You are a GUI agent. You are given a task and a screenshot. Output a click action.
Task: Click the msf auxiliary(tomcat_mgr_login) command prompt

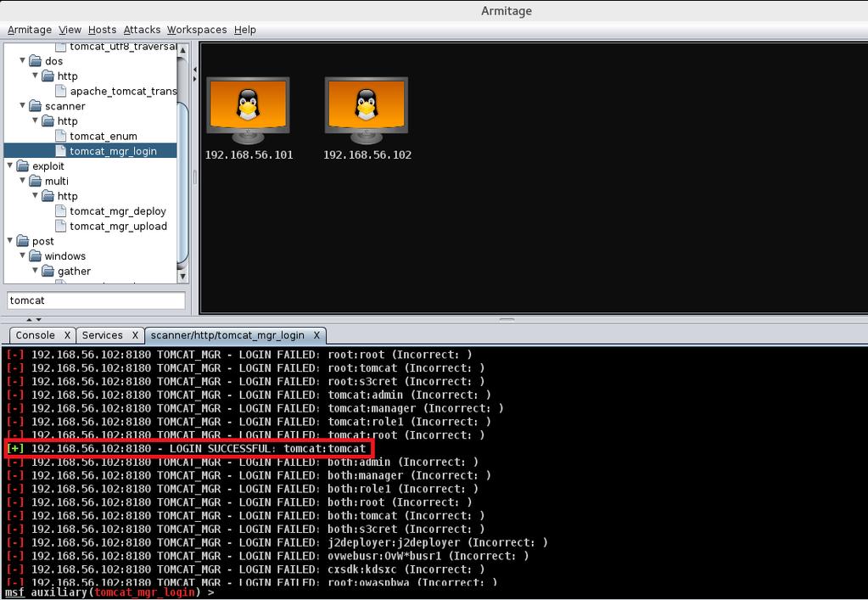(109, 592)
